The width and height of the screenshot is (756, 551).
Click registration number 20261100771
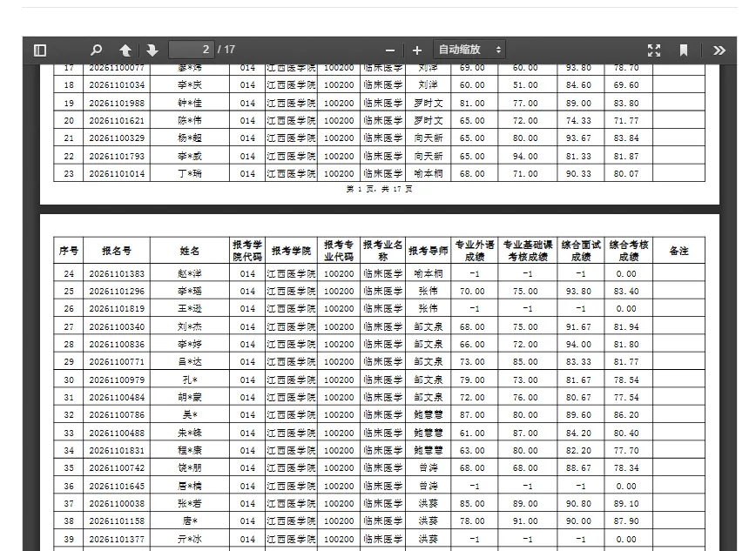pos(117,361)
